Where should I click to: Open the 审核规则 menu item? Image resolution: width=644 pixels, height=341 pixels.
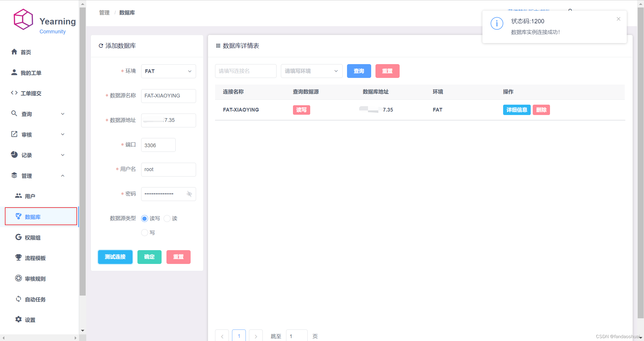pos(35,279)
